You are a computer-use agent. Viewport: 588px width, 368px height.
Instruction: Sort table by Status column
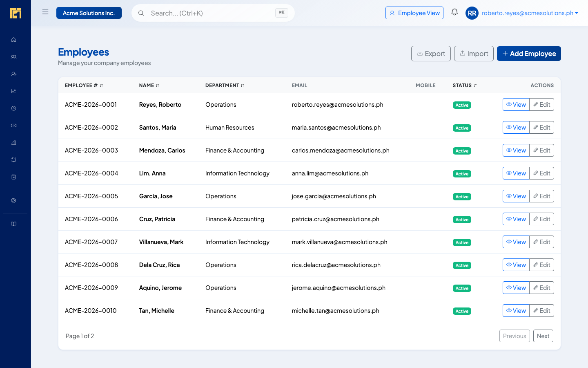(465, 85)
